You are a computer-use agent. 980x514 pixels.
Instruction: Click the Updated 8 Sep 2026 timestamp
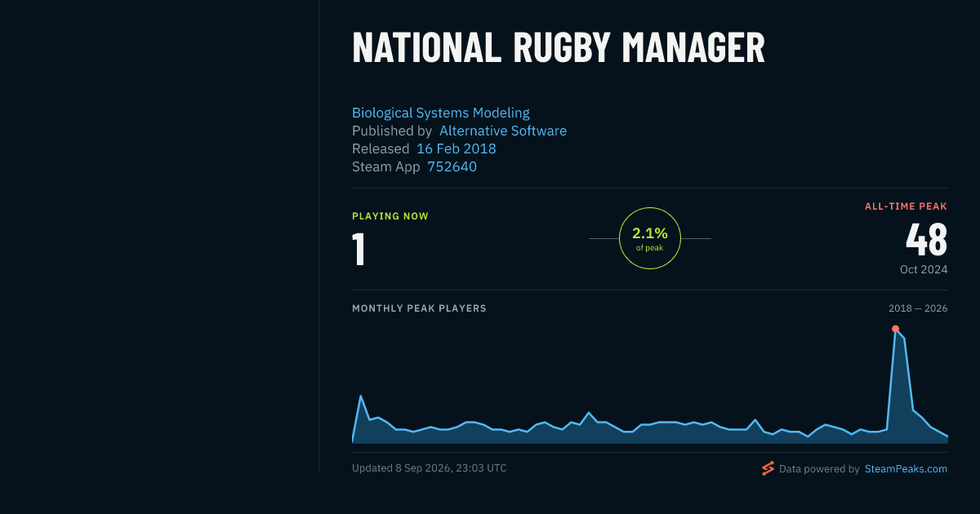coord(430,468)
